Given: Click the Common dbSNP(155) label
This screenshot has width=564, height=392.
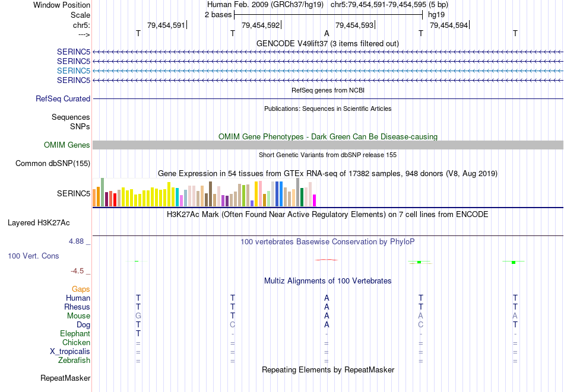Looking at the screenshot, I should coord(53,163).
